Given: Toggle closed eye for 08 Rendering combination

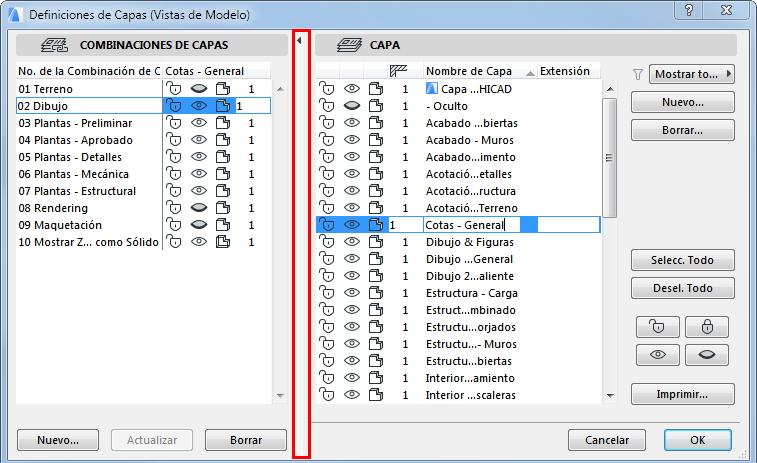Looking at the screenshot, I should coord(199,208).
